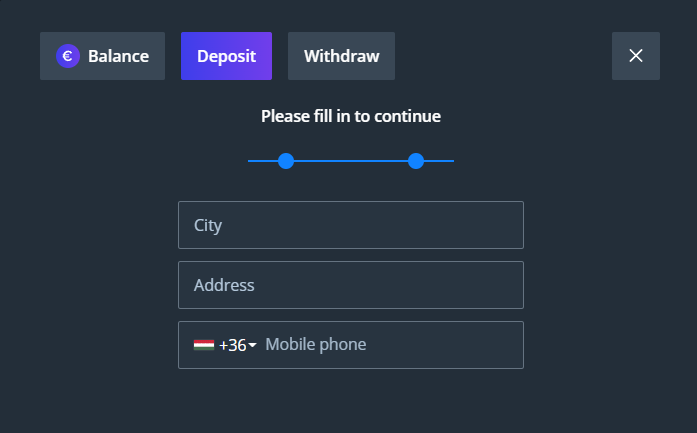
Task: Click the euro currency icon
Action: 68,56
